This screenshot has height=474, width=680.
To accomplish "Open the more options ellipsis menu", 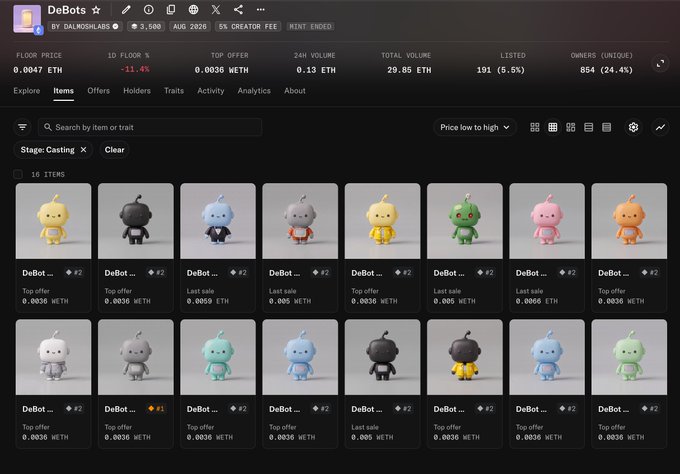I will click(x=261, y=10).
